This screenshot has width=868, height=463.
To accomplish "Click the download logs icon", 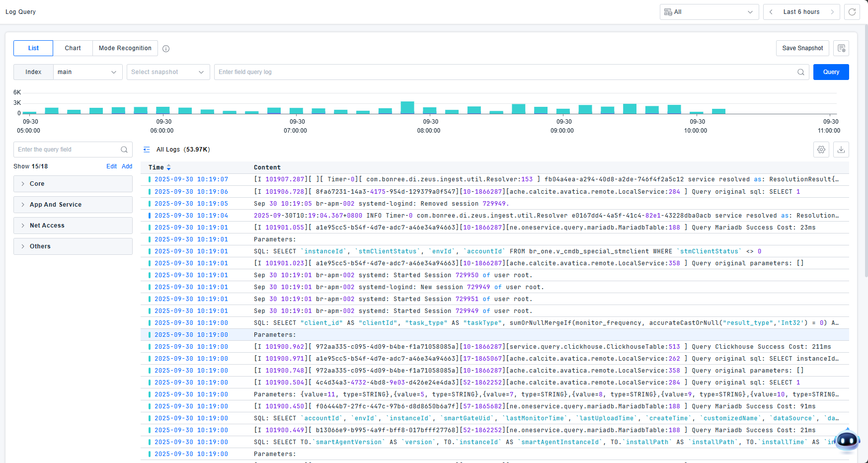I will (x=841, y=150).
